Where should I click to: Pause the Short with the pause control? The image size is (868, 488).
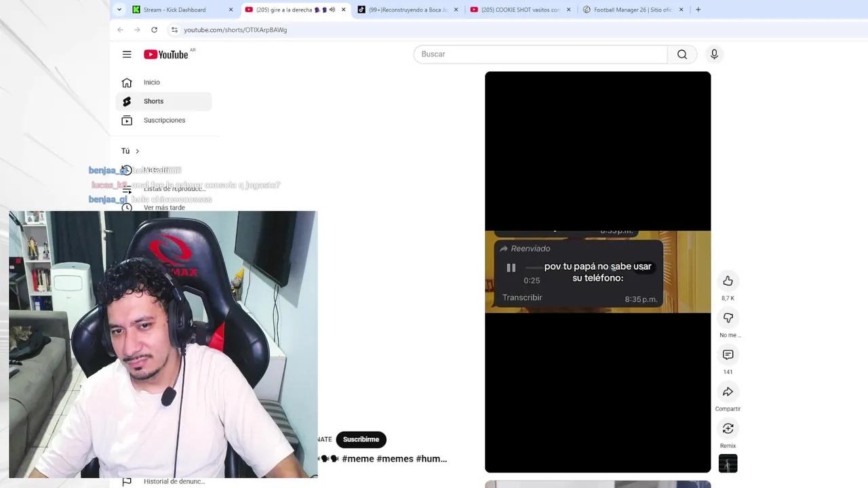(511, 268)
